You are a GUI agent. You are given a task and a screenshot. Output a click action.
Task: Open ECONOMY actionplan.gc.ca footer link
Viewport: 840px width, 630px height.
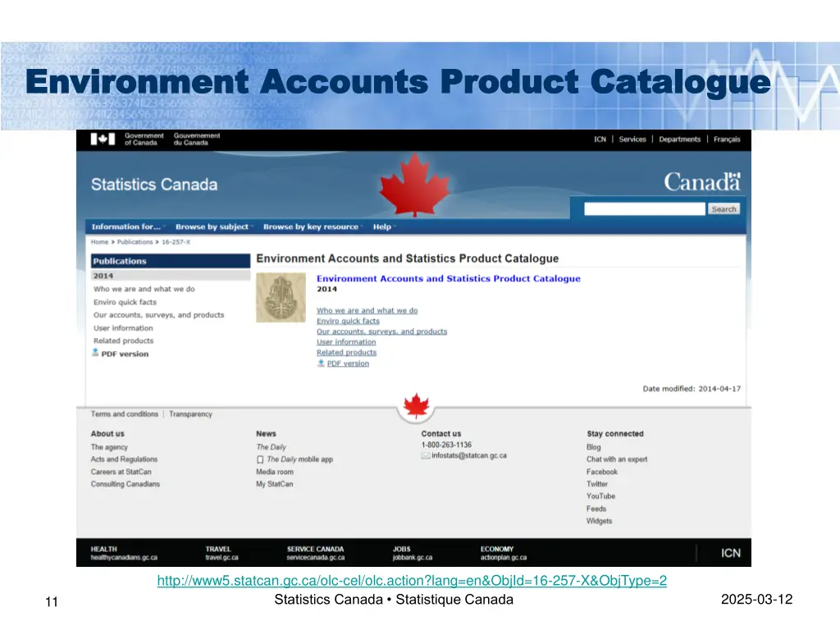pos(503,554)
